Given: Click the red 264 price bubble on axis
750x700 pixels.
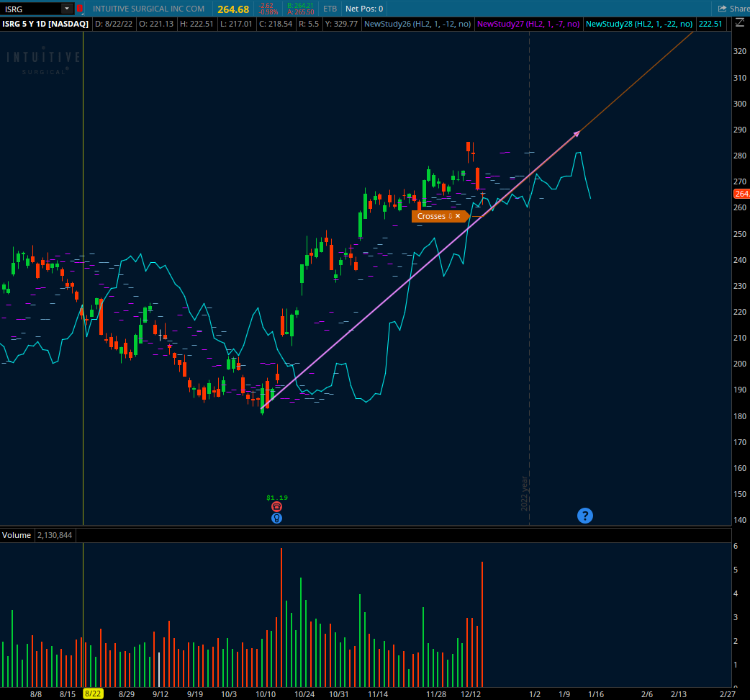Looking at the screenshot, I should click(741, 194).
